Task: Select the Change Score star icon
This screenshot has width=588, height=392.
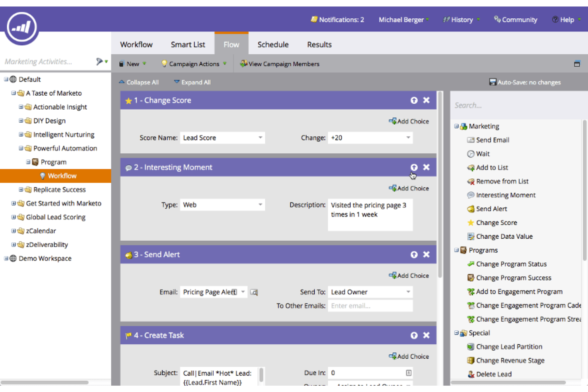Action: (471, 222)
